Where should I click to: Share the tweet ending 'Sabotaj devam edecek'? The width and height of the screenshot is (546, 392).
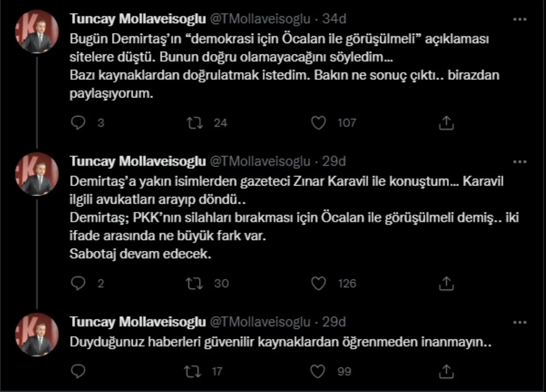pos(446,284)
